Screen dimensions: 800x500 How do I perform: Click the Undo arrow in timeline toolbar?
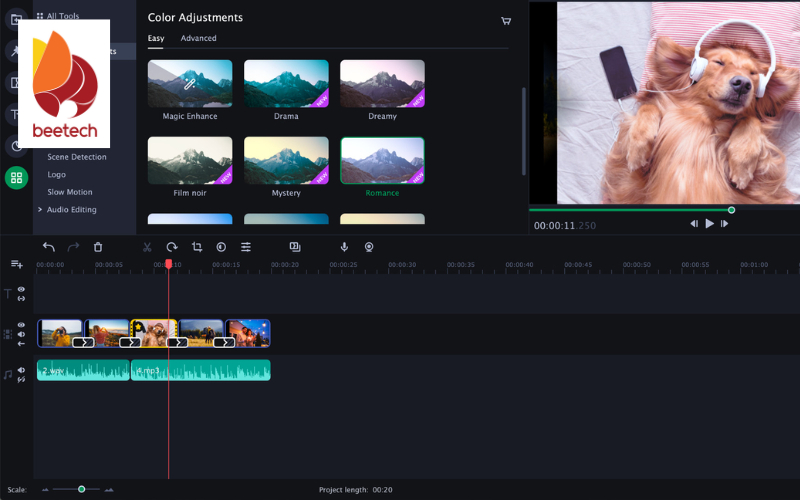(49, 247)
